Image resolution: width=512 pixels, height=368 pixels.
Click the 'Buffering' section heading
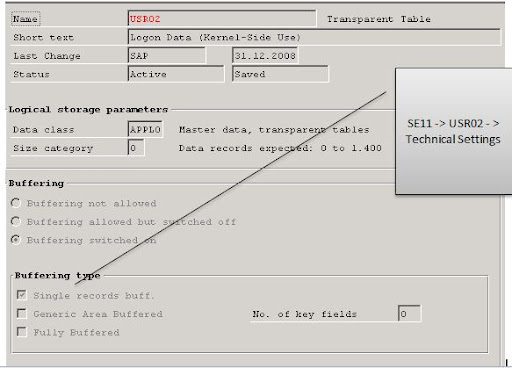point(36,183)
